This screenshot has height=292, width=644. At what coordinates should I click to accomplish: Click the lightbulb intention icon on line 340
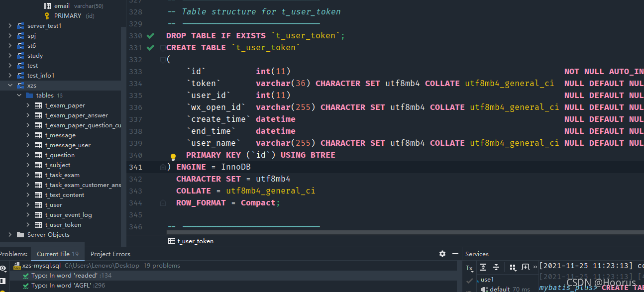tap(173, 157)
